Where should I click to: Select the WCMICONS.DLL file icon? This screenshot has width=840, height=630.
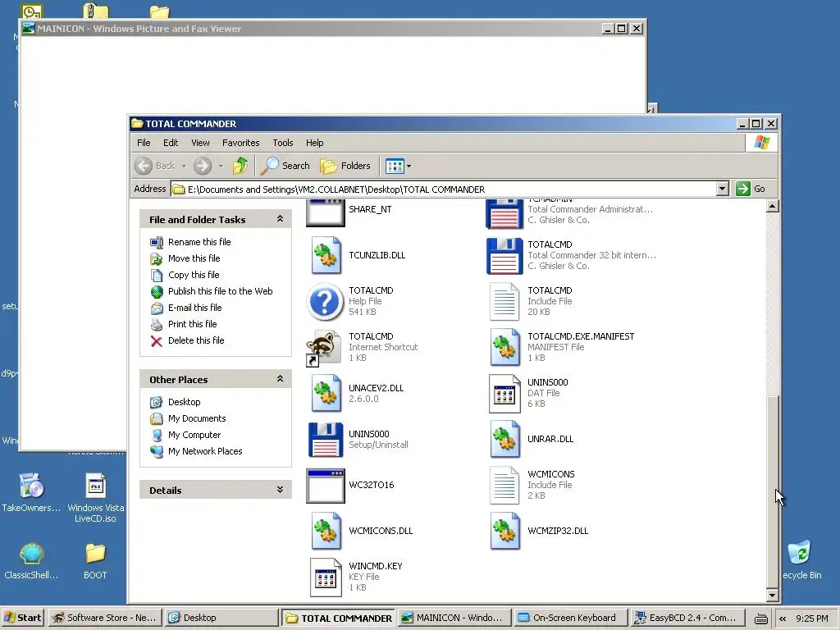(x=326, y=531)
